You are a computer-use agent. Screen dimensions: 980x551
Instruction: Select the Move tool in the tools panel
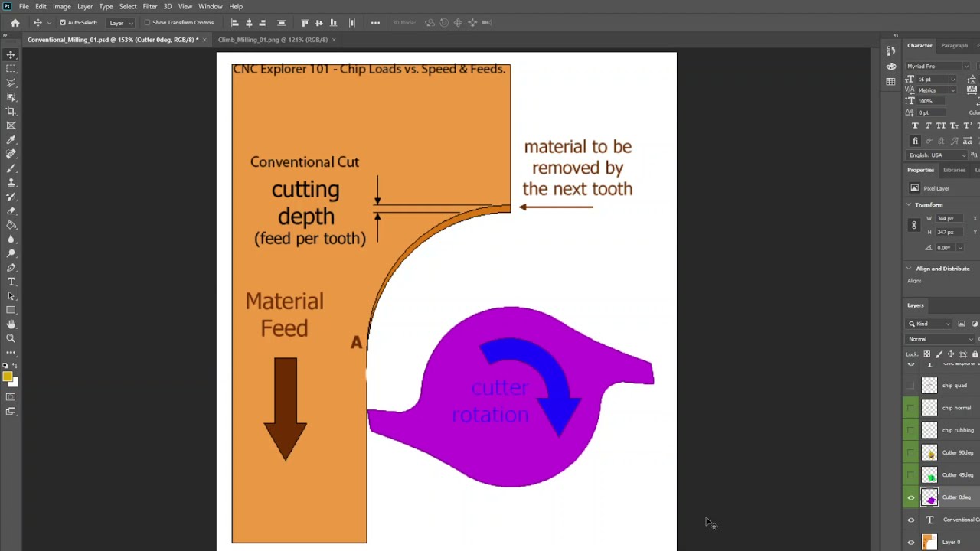click(11, 54)
